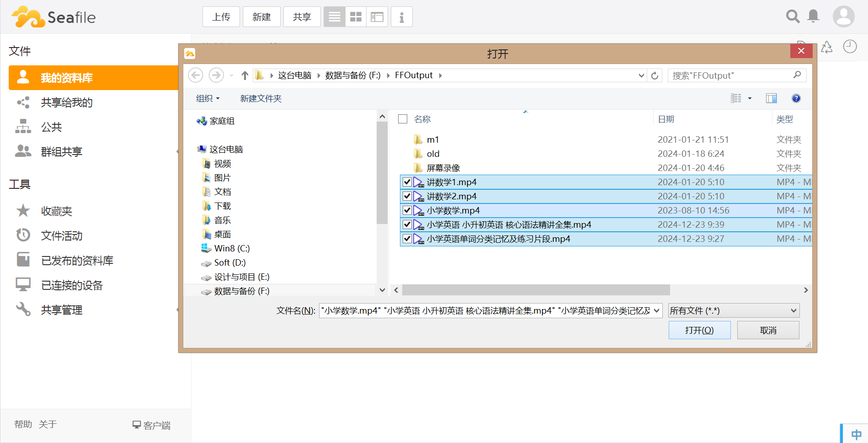Click the refresh icon in address bar
868x443 pixels.
pos(655,75)
